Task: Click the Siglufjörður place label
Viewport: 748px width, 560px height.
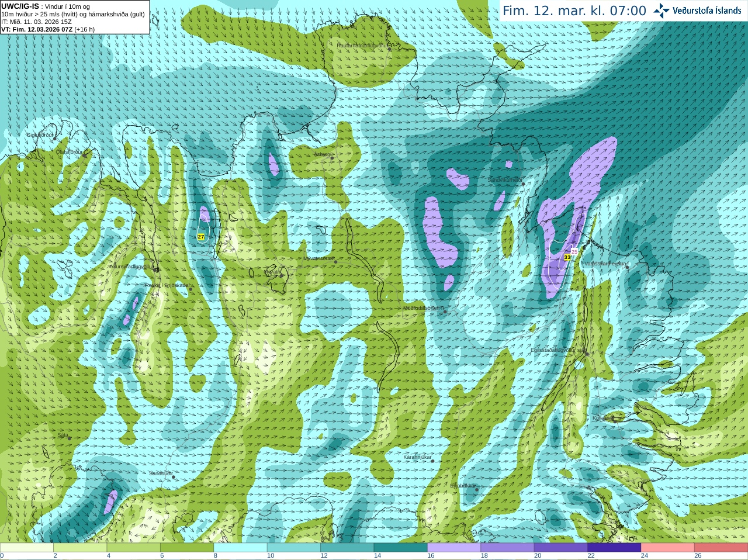Action: tap(40, 134)
